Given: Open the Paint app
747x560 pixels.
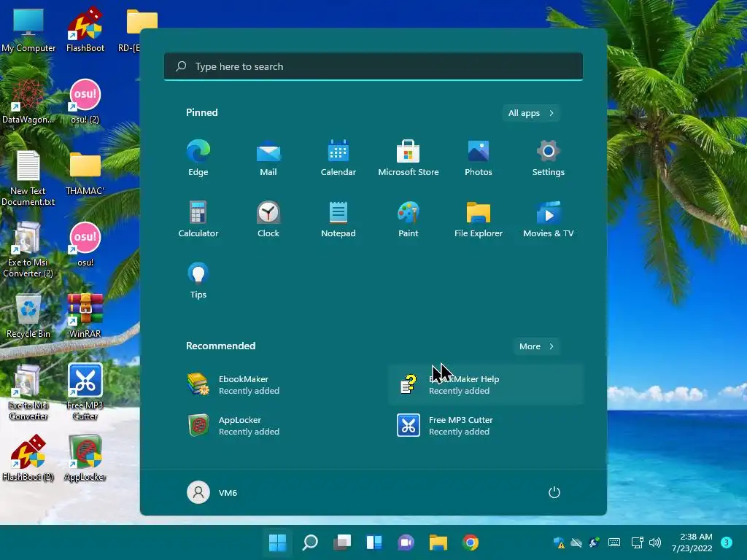Looking at the screenshot, I should point(409,219).
